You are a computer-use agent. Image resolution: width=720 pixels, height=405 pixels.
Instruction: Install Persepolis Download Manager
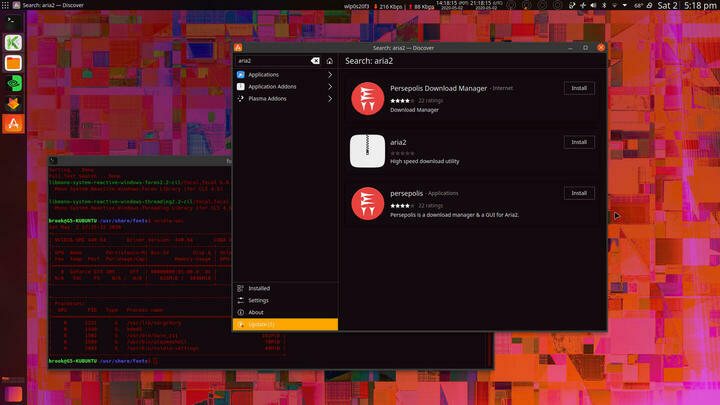(x=579, y=88)
